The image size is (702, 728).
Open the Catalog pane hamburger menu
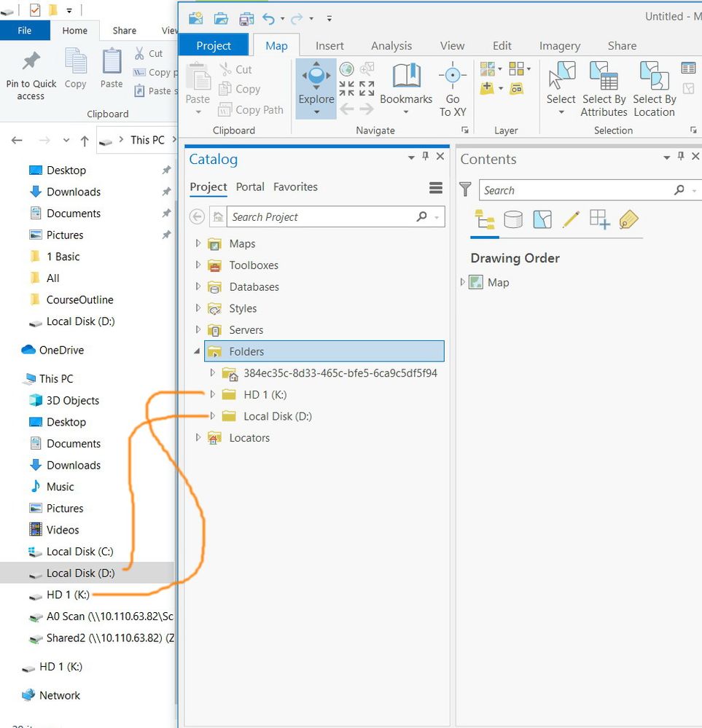point(435,187)
